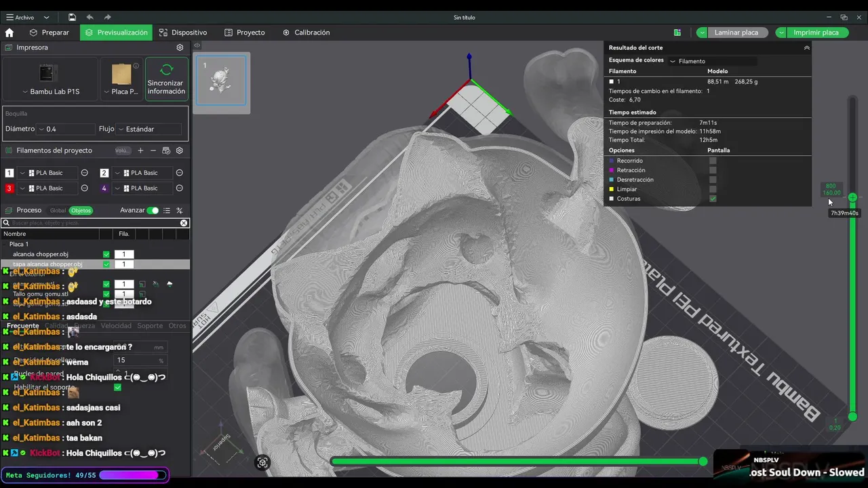The image size is (868, 488).
Task: Open Laminar placa dropdown arrow
Action: [x=702, y=33]
